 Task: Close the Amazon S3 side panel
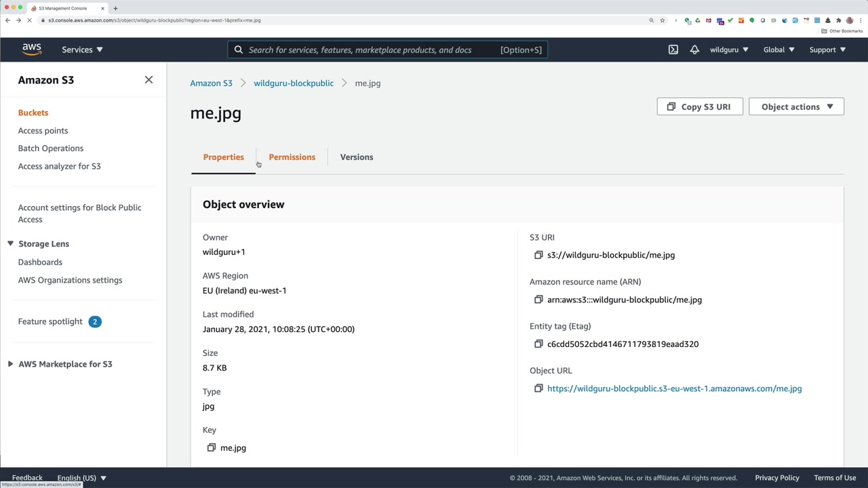149,80
